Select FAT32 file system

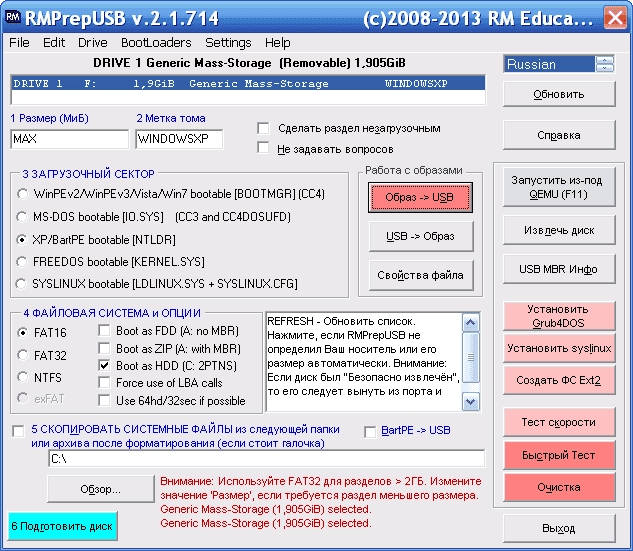click(23, 355)
